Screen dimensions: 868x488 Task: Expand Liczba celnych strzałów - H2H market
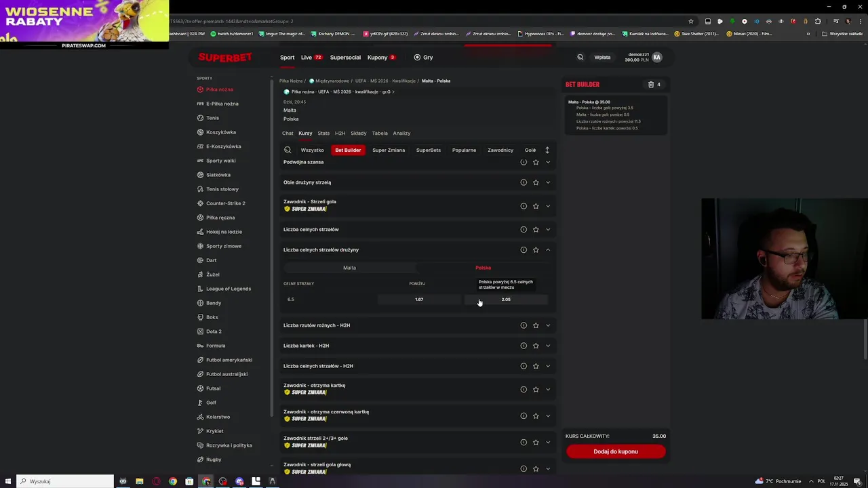click(x=548, y=366)
